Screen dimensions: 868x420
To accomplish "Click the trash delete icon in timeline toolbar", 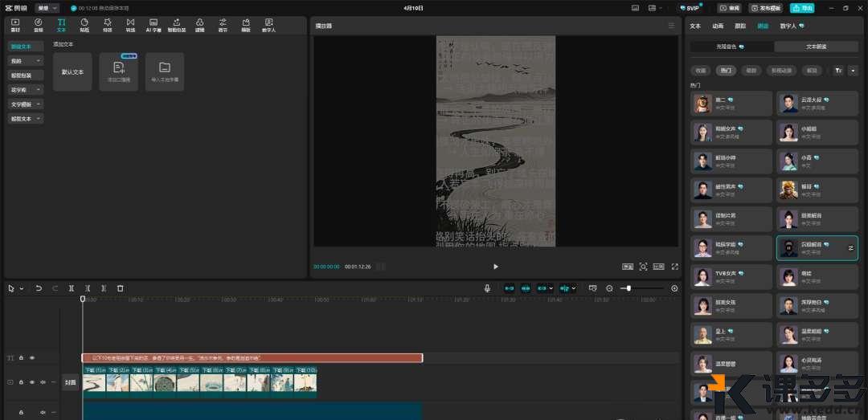I will coord(120,288).
